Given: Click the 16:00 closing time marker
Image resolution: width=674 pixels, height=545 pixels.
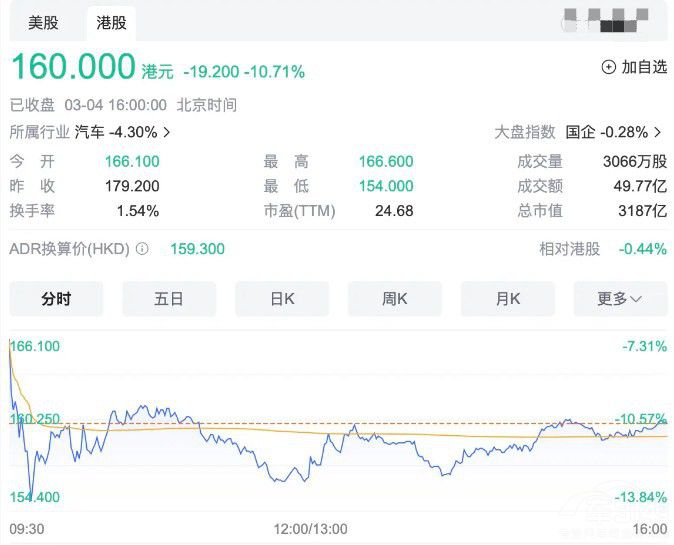Looking at the screenshot, I should click(649, 528).
